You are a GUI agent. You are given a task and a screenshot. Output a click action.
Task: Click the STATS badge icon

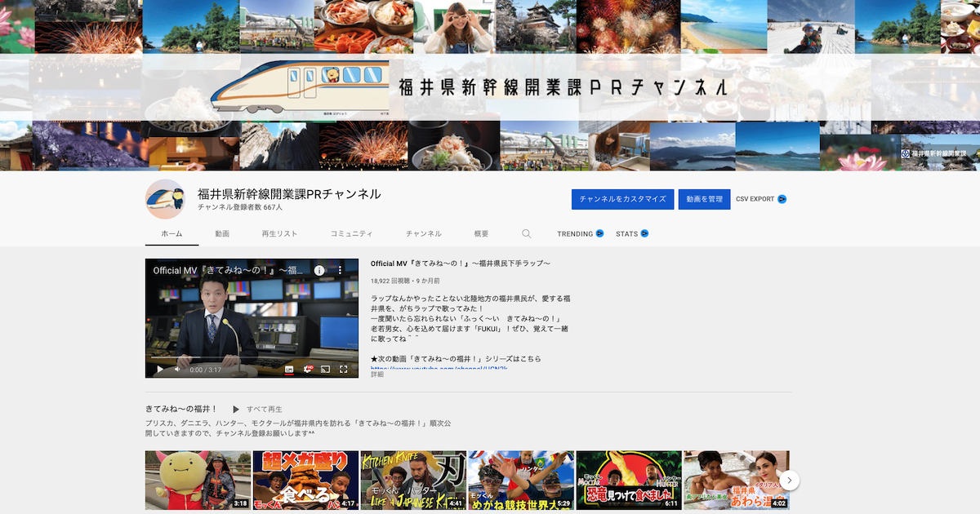pyautogui.click(x=644, y=234)
